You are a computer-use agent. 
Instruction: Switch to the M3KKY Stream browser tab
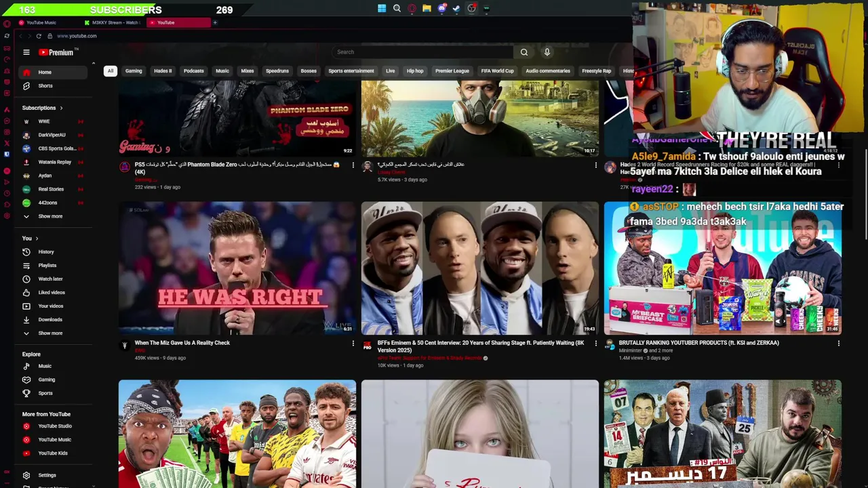pos(112,22)
